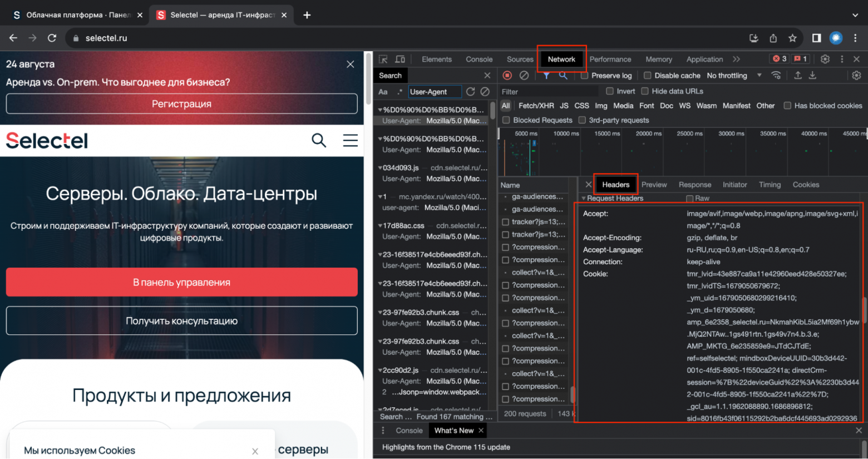Collapse the 17d88ac.css search result
The width and height of the screenshot is (868, 459).
click(x=380, y=225)
